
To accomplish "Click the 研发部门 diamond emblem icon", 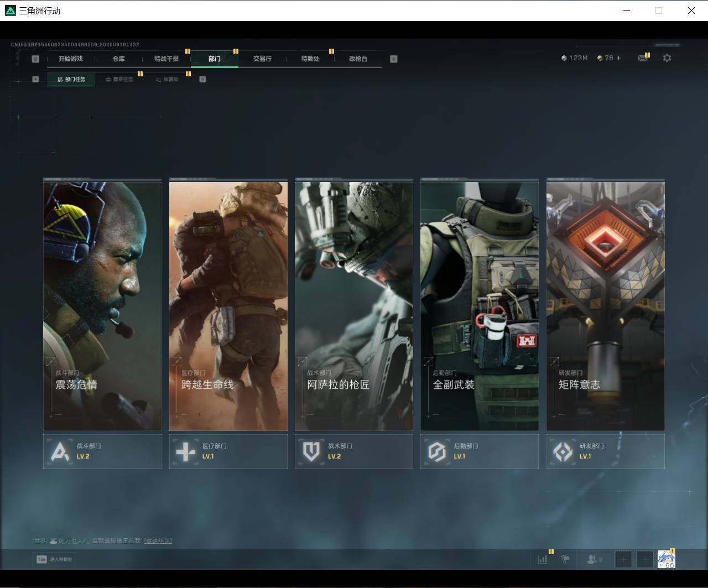I will click(563, 452).
